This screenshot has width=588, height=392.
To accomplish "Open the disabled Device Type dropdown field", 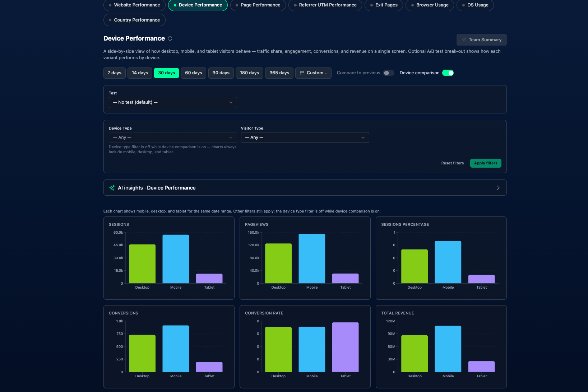I will point(173,137).
